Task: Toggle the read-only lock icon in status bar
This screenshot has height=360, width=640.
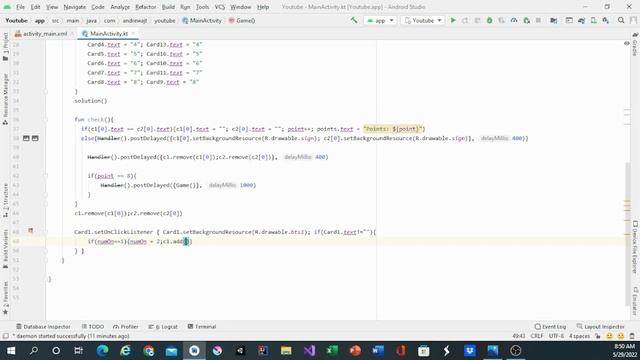Action: pos(598,336)
